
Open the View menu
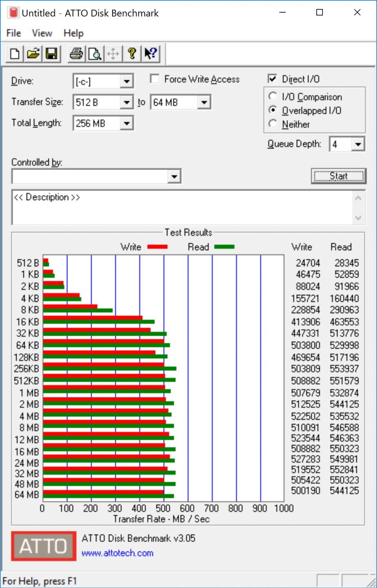[42, 33]
